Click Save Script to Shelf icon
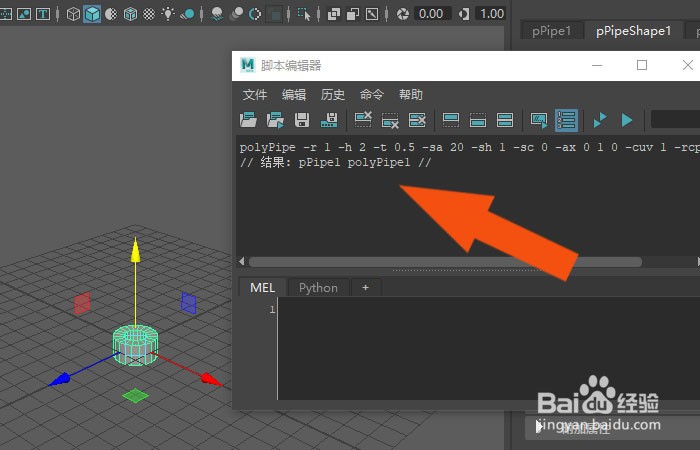The height and width of the screenshot is (450, 700). pyautogui.click(x=329, y=120)
